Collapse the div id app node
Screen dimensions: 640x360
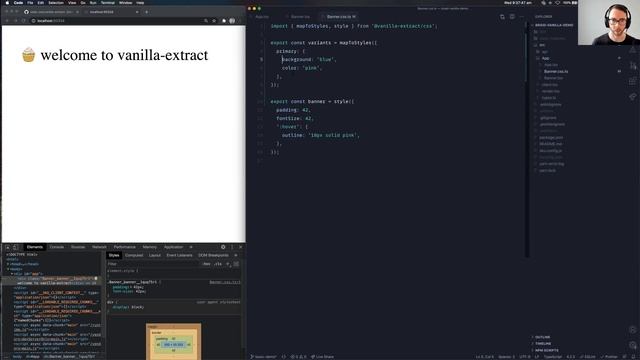[x=12, y=274]
